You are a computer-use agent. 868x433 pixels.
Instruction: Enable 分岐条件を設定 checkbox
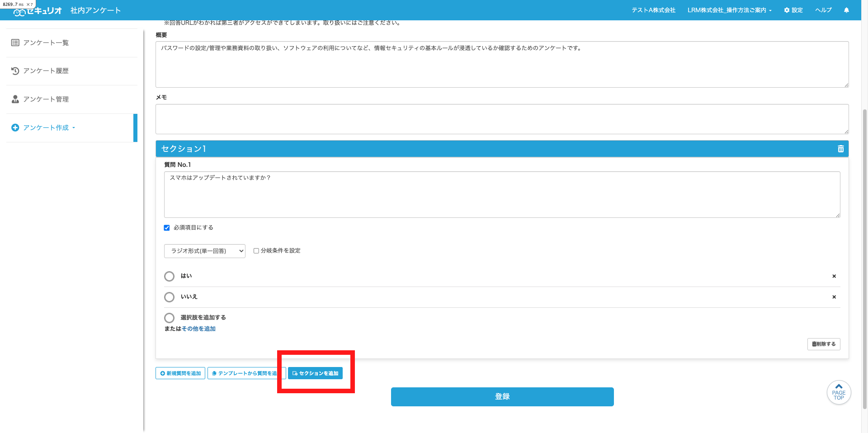256,251
